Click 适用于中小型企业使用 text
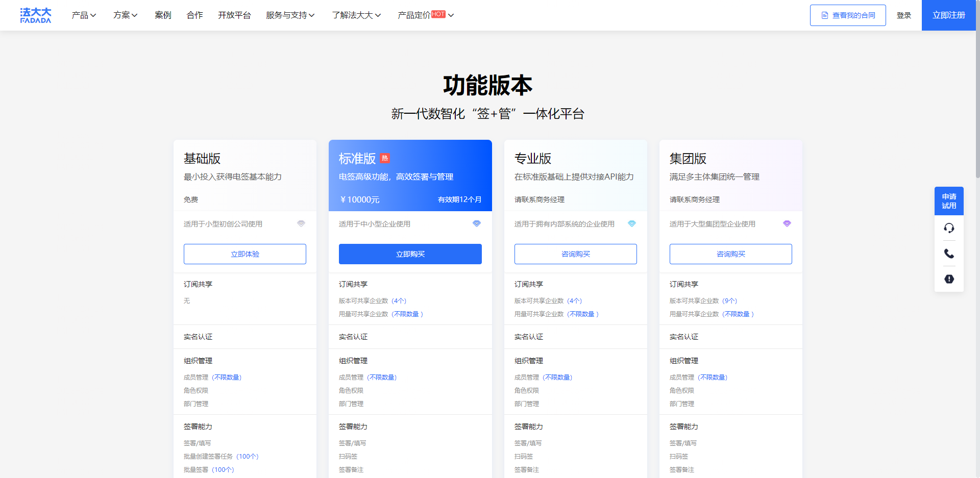 (375, 224)
